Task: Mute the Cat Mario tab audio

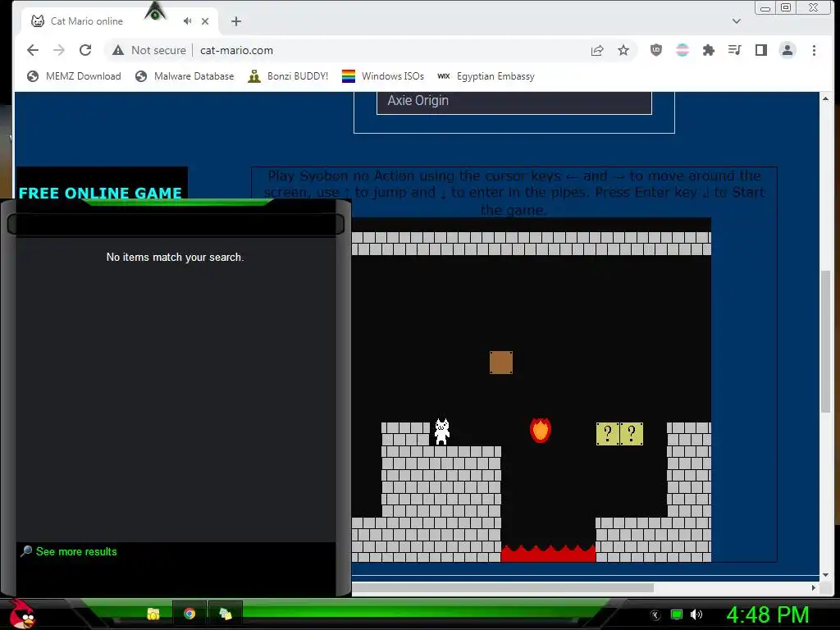Action: [187, 21]
